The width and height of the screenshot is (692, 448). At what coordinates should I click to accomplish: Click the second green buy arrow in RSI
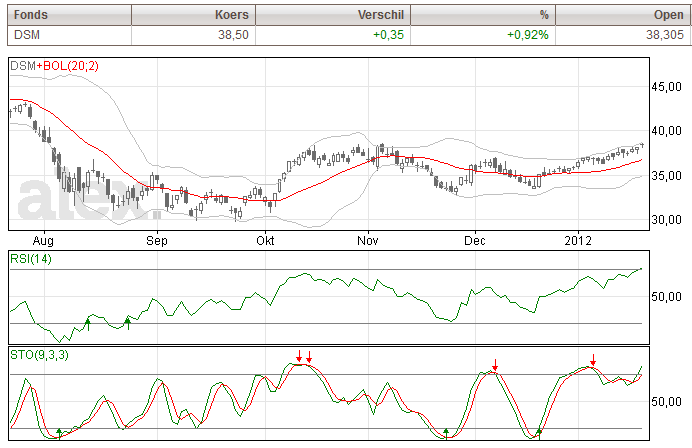point(128,324)
